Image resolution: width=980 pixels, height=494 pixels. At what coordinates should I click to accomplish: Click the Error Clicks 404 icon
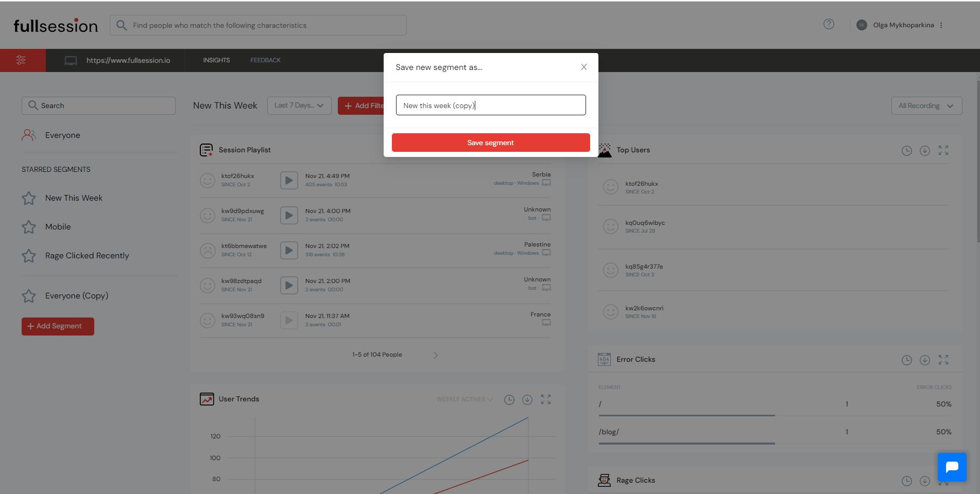(605, 359)
